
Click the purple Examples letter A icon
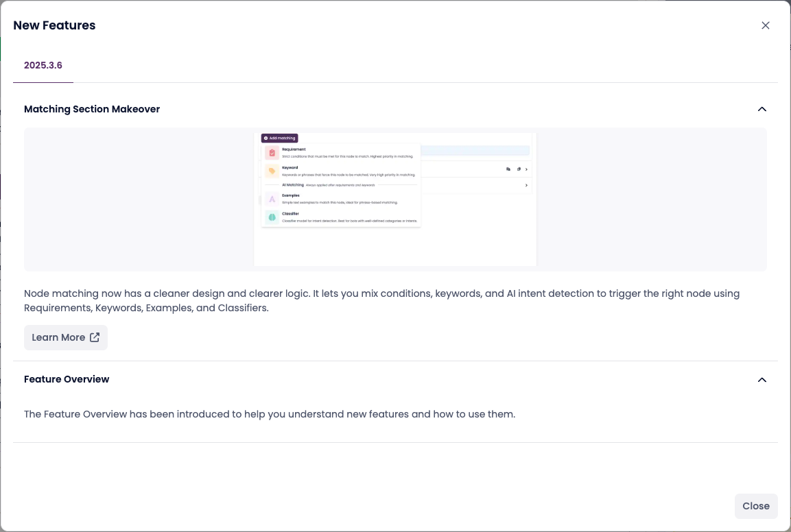[x=272, y=199]
